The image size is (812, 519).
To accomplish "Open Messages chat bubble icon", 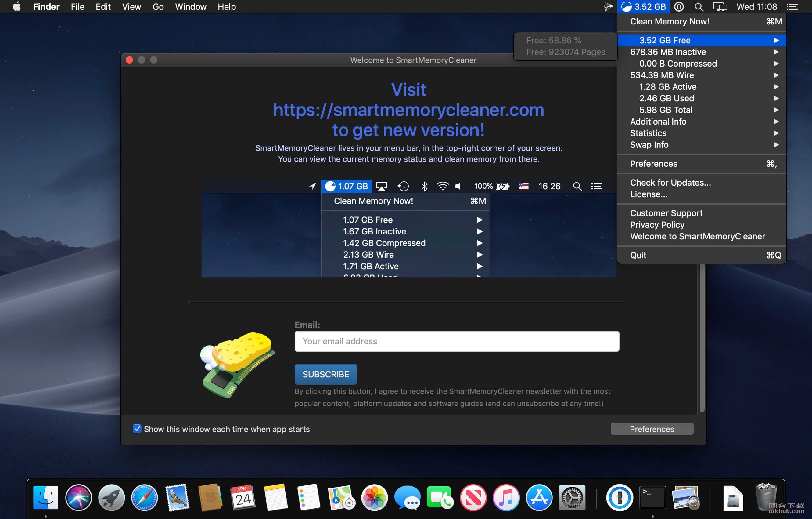I will click(x=407, y=497).
